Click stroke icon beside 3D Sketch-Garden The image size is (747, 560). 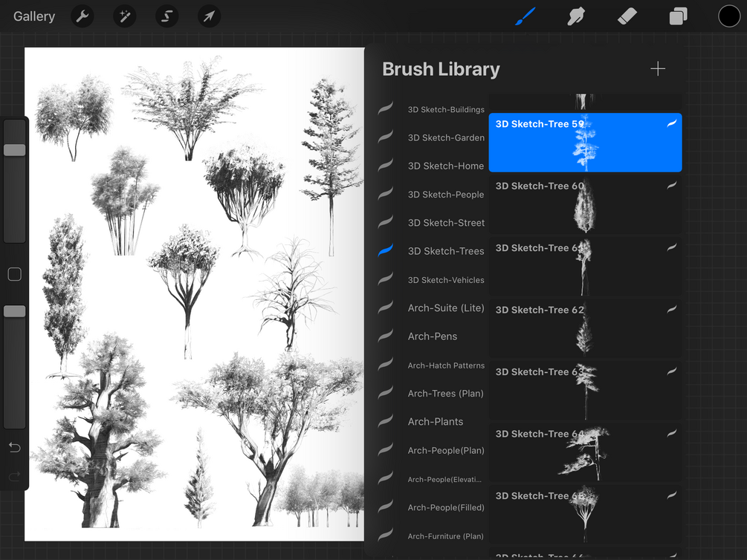click(386, 137)
